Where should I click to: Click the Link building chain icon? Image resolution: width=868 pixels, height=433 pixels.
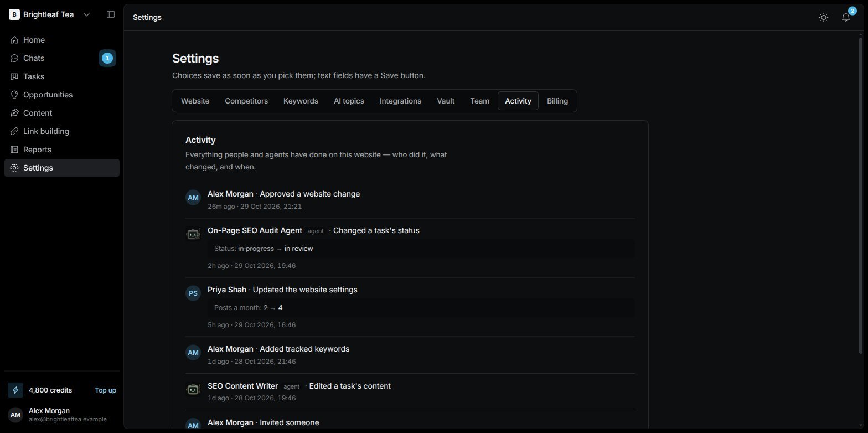point(14,131)
